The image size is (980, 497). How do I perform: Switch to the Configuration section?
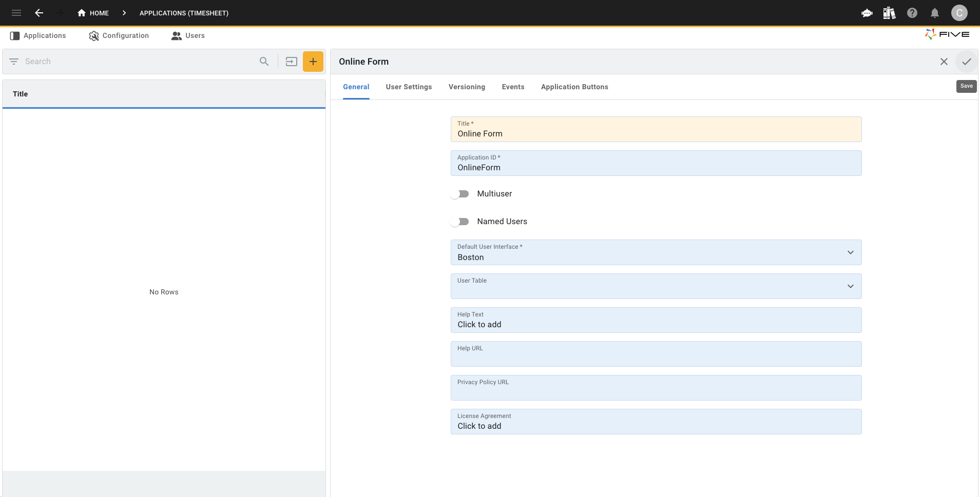click(x=119, y=35)
